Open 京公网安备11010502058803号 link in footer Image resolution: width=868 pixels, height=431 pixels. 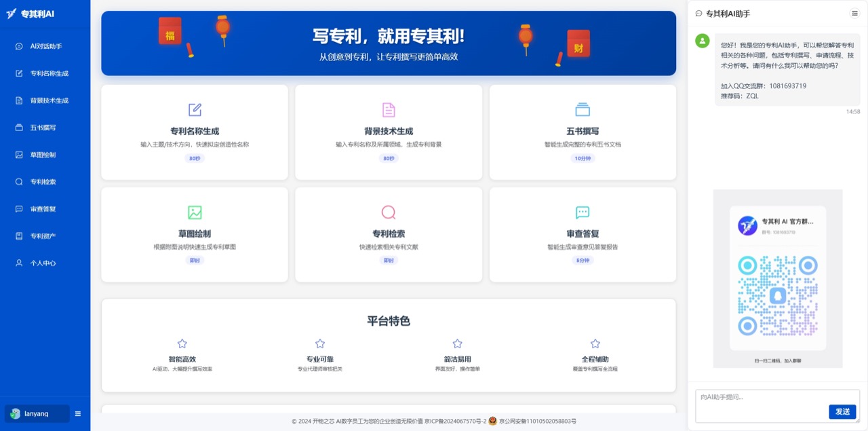[538, 421]
